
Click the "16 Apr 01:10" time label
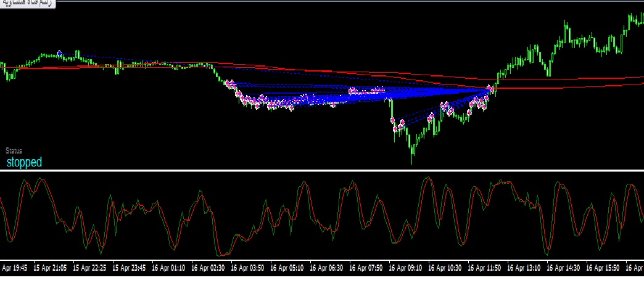168,268
